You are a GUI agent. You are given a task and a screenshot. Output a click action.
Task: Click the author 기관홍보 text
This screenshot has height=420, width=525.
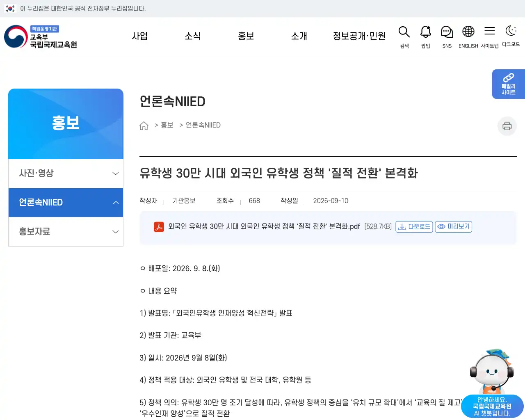(x=184, y=201)
